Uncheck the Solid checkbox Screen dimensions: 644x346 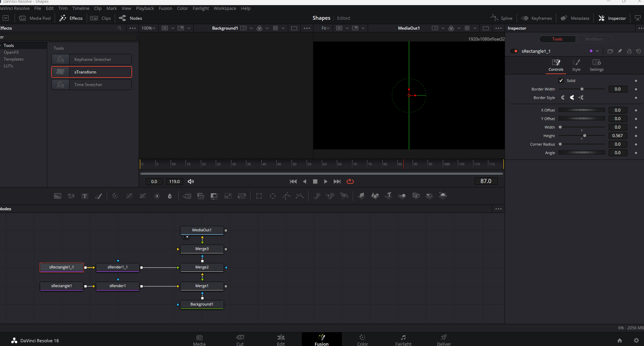[x=561, y=81]
